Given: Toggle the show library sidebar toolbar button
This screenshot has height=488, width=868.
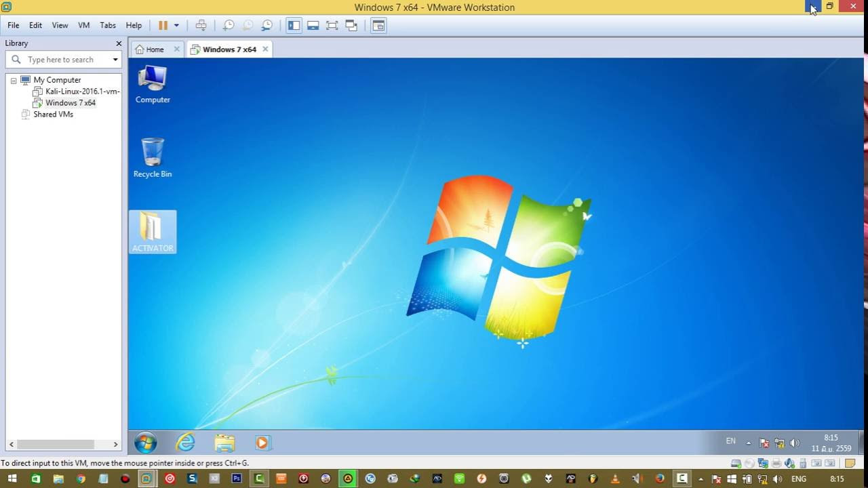Looking at the screenshot, I should click(x=294, y=25).
